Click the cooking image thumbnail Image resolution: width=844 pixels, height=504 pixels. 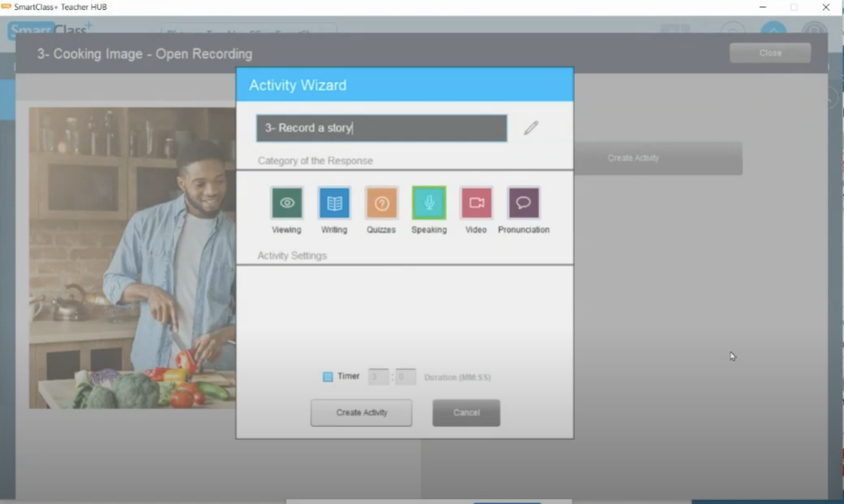132,258
